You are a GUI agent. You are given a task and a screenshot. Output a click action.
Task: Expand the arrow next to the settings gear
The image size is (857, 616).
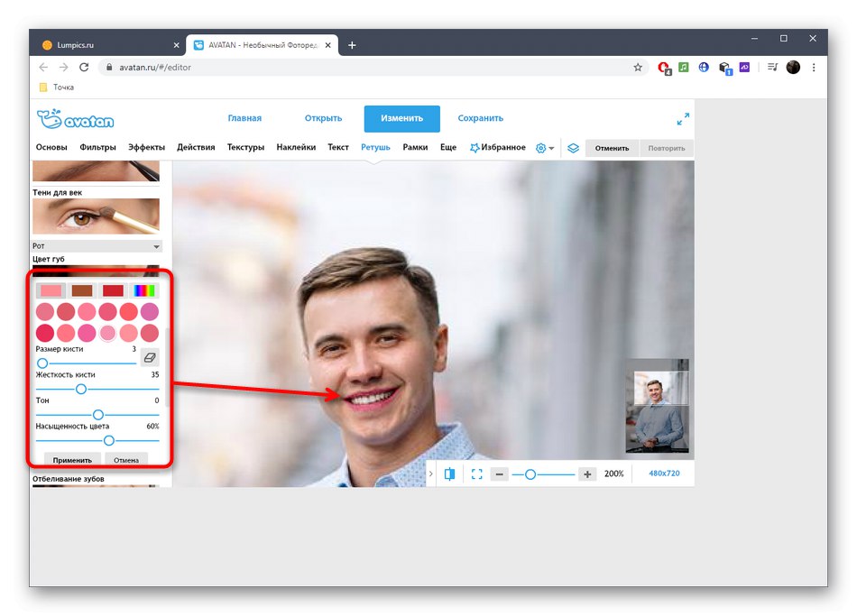[x=553, y=146]
